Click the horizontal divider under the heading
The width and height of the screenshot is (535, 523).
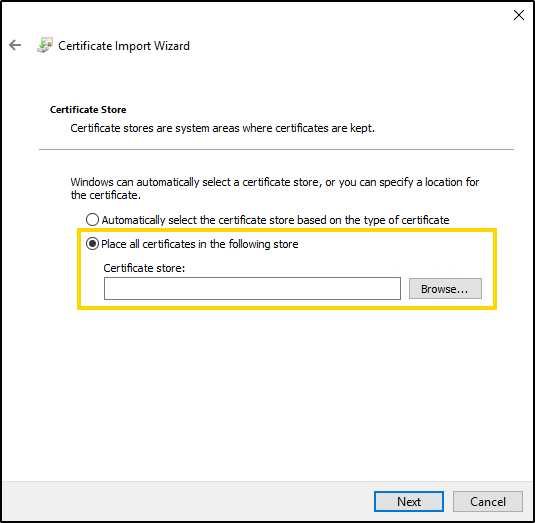click(x=276, y=149)
